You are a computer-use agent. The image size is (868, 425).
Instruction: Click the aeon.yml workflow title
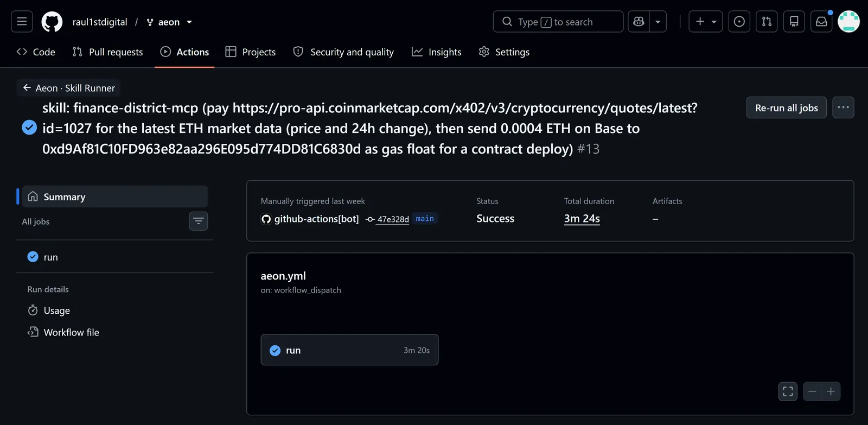(283, 276)
